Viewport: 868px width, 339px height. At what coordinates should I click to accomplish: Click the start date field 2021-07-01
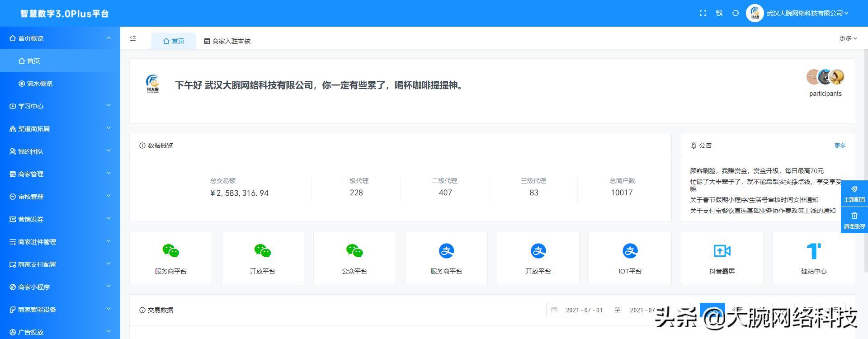pyautogui.click(x=584, y=310)
